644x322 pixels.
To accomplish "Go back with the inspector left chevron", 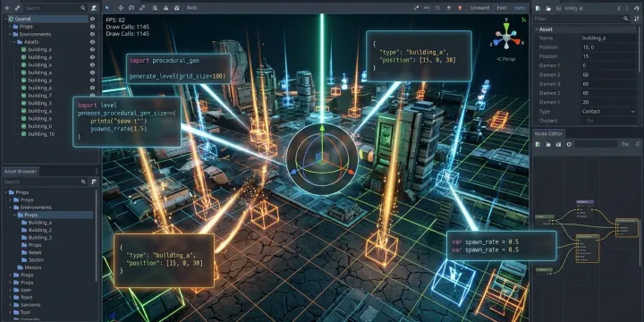I will pyautogui.click(x=619, y=8).
